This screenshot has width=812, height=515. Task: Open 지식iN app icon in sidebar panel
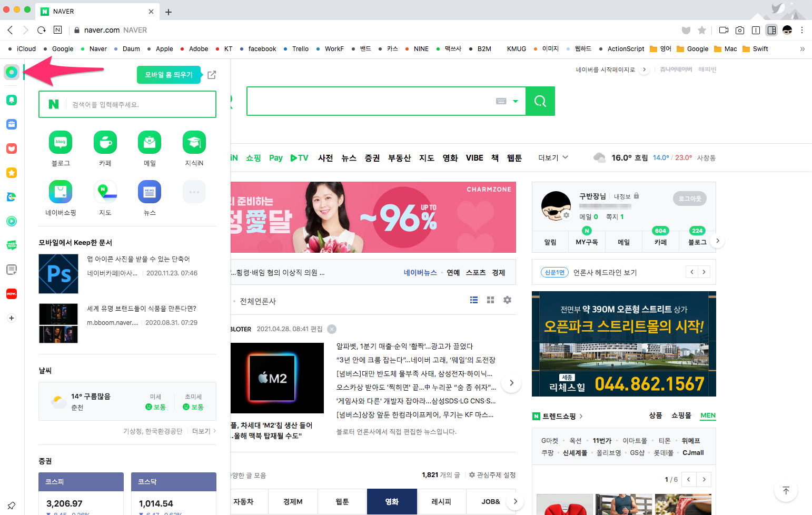point(194,142)
